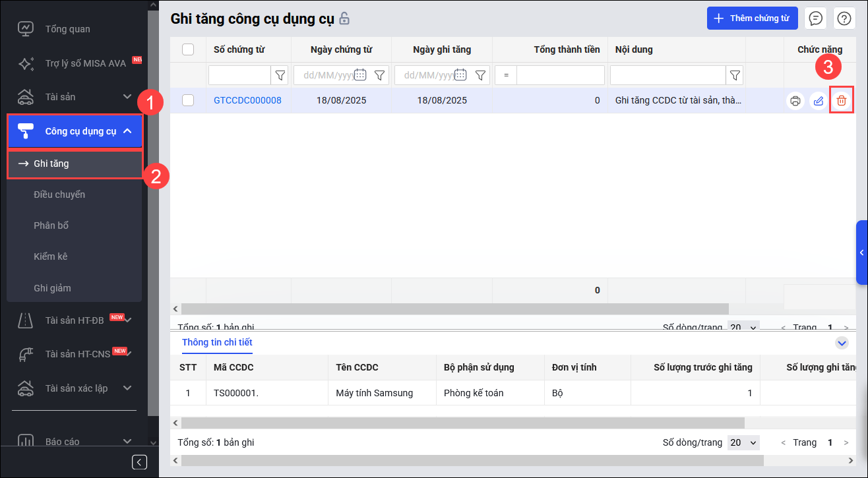The width and height of the screenshot is (868, 478).
Task: Open calendar picker in Ngày ghi tăng filter
Action: [x=461, y=75]
